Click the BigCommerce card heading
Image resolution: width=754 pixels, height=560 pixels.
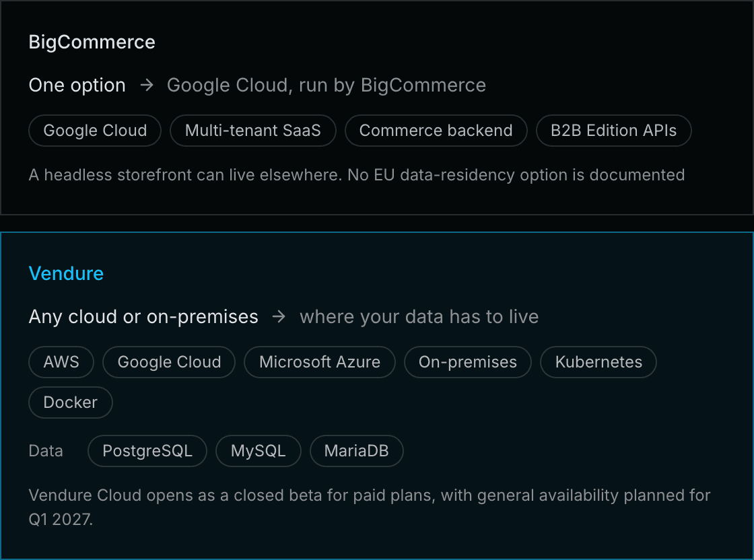click(x=92, y=42)
